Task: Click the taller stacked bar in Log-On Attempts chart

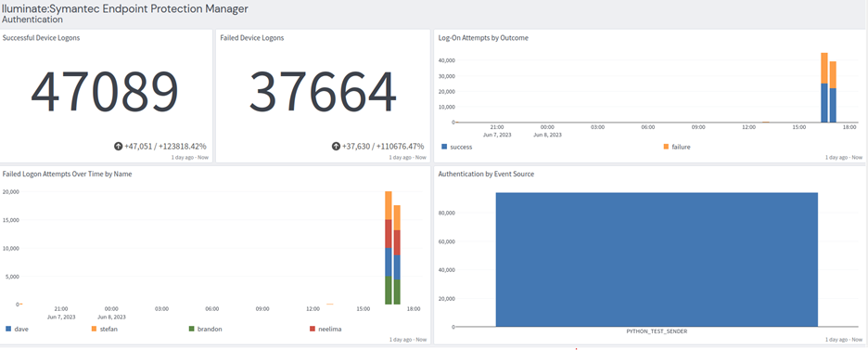Action: click(824, 87)
